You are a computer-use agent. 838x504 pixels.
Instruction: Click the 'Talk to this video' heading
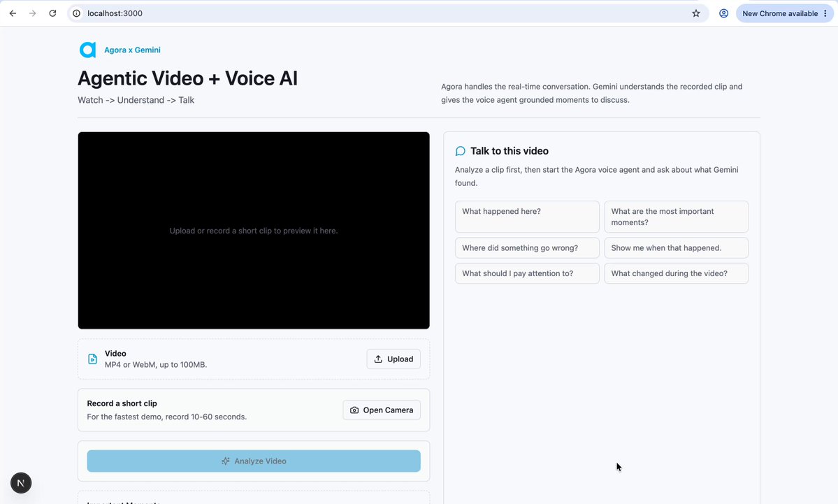tap(510, 151)
